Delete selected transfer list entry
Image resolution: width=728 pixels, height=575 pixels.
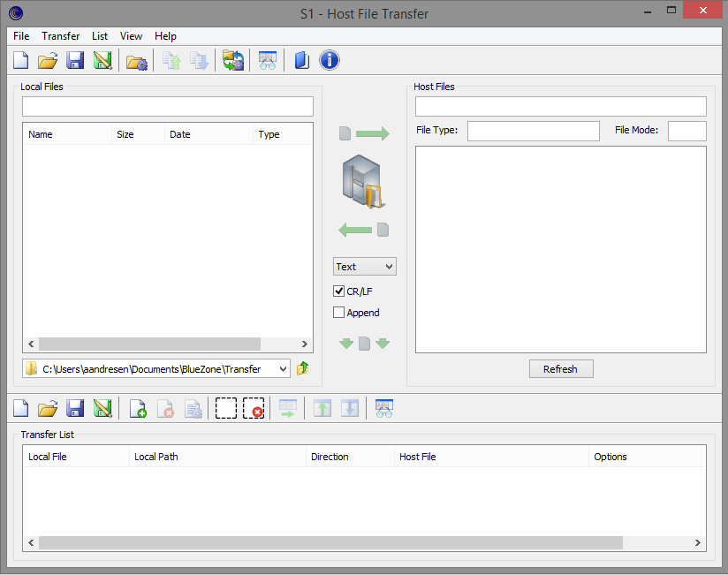pyautogui.click(x=165, y=408)
